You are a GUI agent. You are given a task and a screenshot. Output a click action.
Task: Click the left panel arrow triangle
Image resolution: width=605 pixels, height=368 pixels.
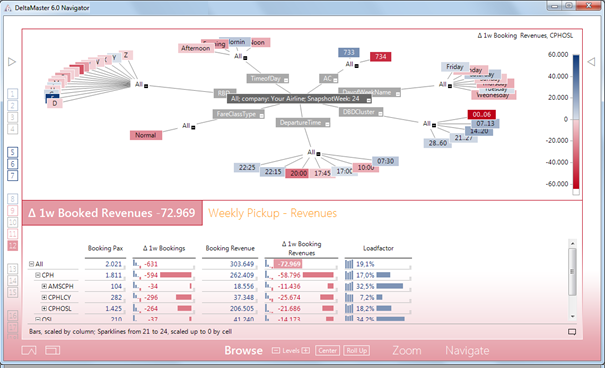(12, 62)
